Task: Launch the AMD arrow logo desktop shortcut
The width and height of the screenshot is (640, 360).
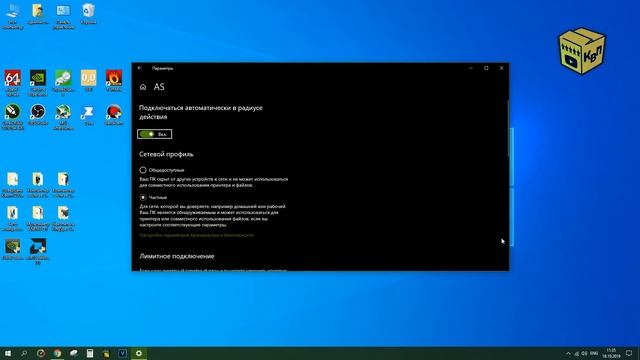Action: point(38,251)
